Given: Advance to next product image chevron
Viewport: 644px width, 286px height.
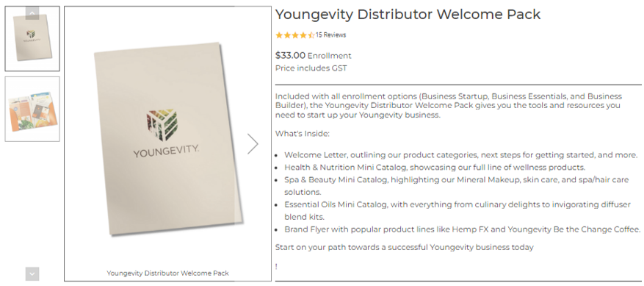Looking at the screenshot, I should click(x=253, y=144).
